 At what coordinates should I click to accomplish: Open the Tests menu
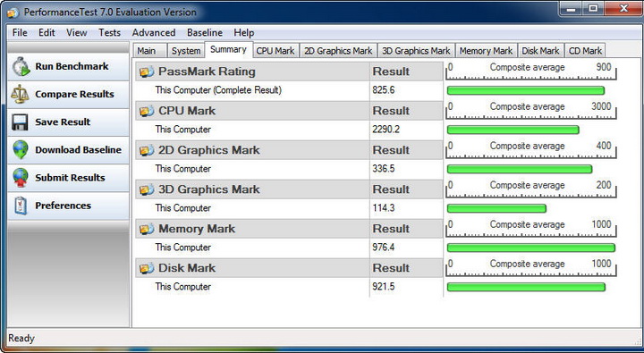tap(110, 32)
